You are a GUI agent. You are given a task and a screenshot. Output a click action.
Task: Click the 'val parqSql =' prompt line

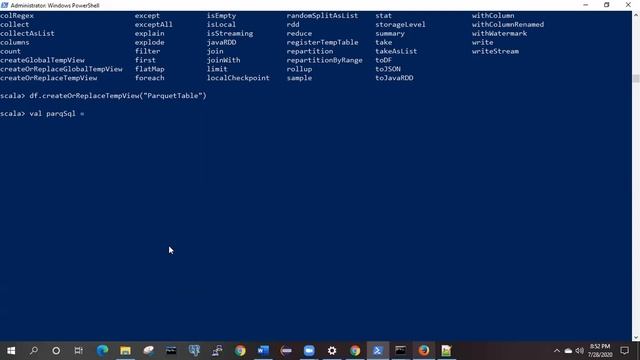[42, 114]
